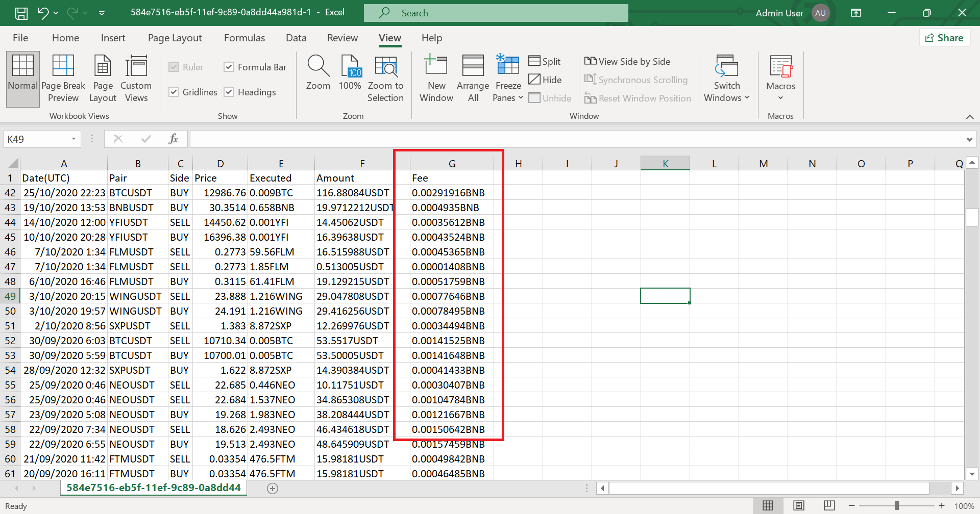Click the Share button
980x514 pixels.
944,37
